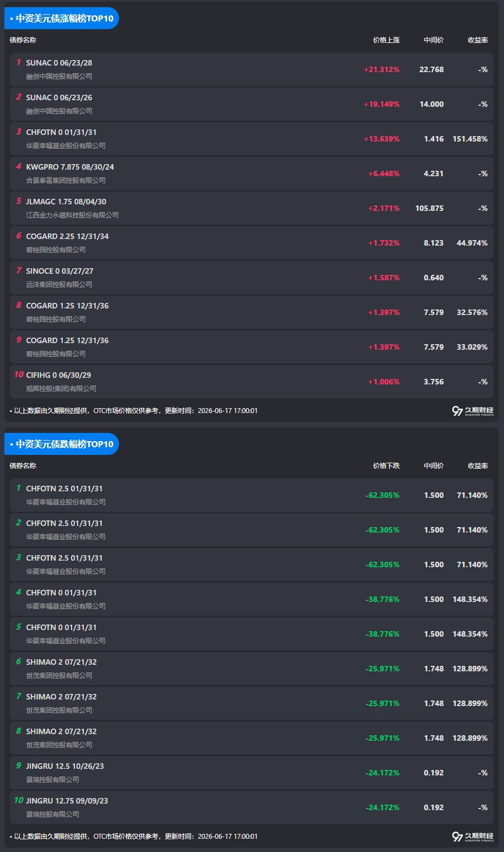
Task: Open rank 8 SHIMAO 2 07/21/32 row
Action: tap(252, 738)
